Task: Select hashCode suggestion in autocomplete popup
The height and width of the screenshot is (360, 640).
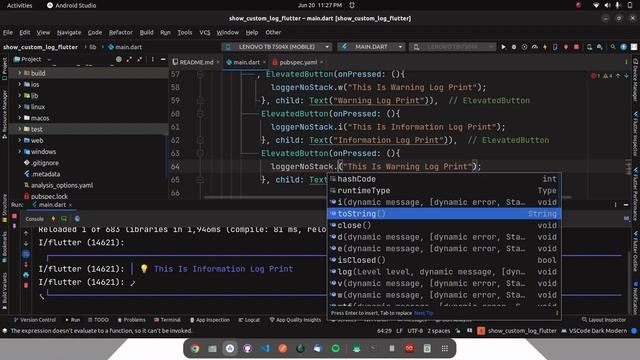Action: tap(444, 179)
